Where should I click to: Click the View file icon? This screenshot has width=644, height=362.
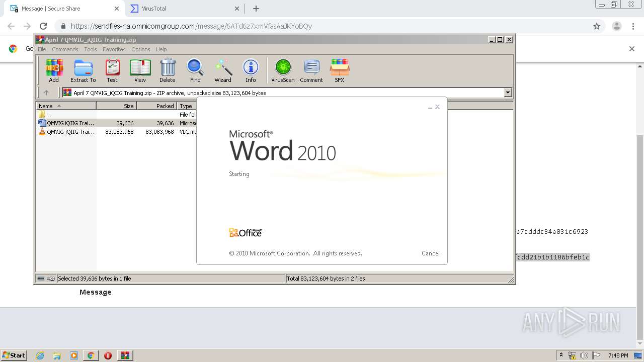(140, 70)
